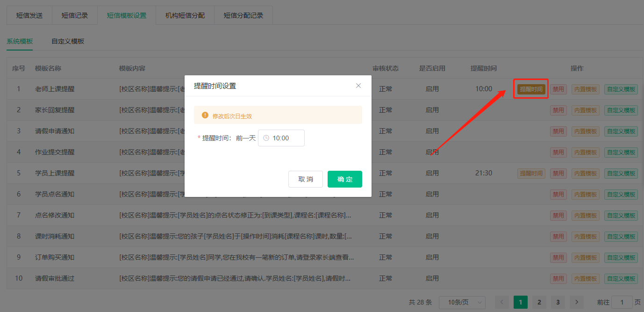
Task: Click the orange warning icon in notice
Action: point(205,115)
